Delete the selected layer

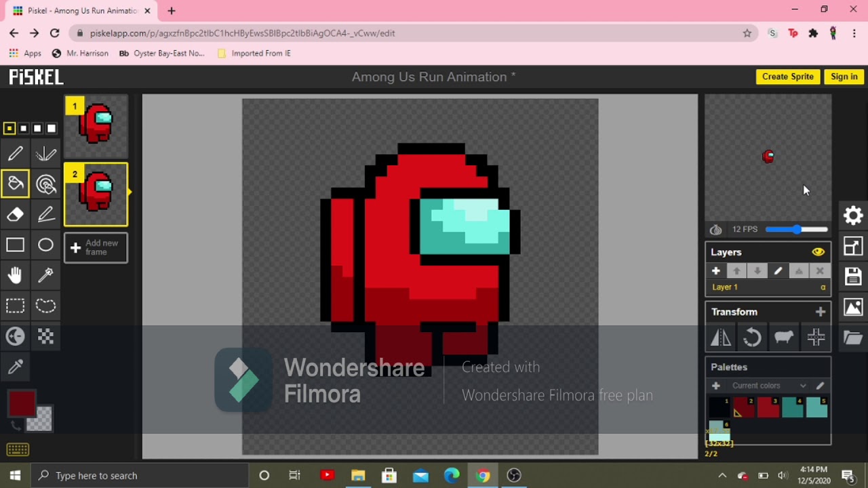pyautogui.click(x=820, y=271)
